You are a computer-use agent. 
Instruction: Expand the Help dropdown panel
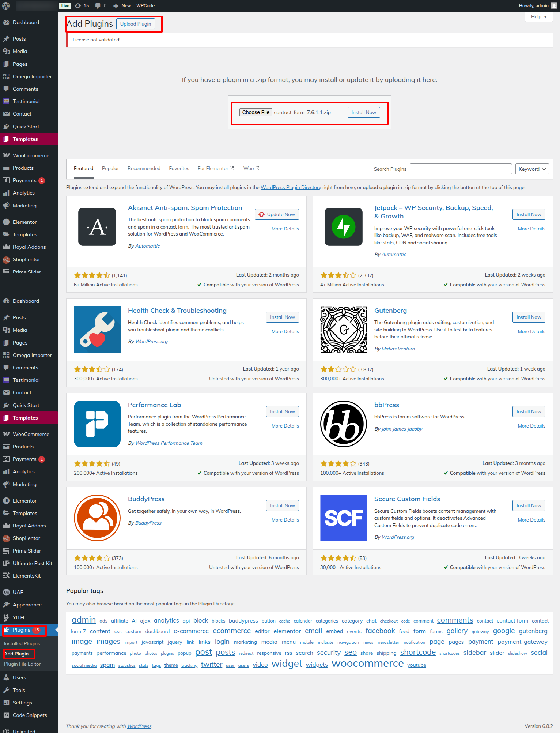pos(538,17)
